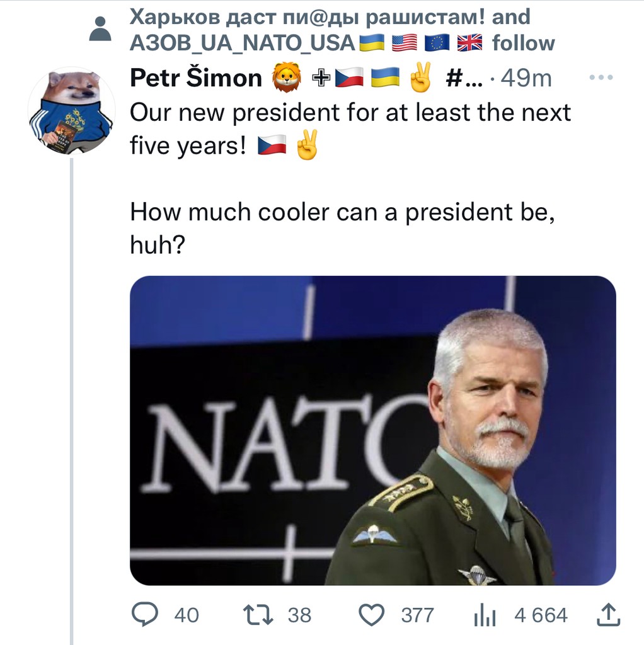Retweet the post via the retweet icon
Viewport: 644px width, 645px height.
pos(258,614)
